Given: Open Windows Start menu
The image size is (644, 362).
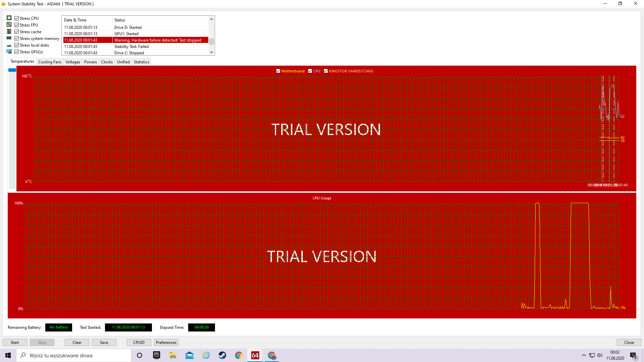Looking at the screenshot, I should click(8, 355).
